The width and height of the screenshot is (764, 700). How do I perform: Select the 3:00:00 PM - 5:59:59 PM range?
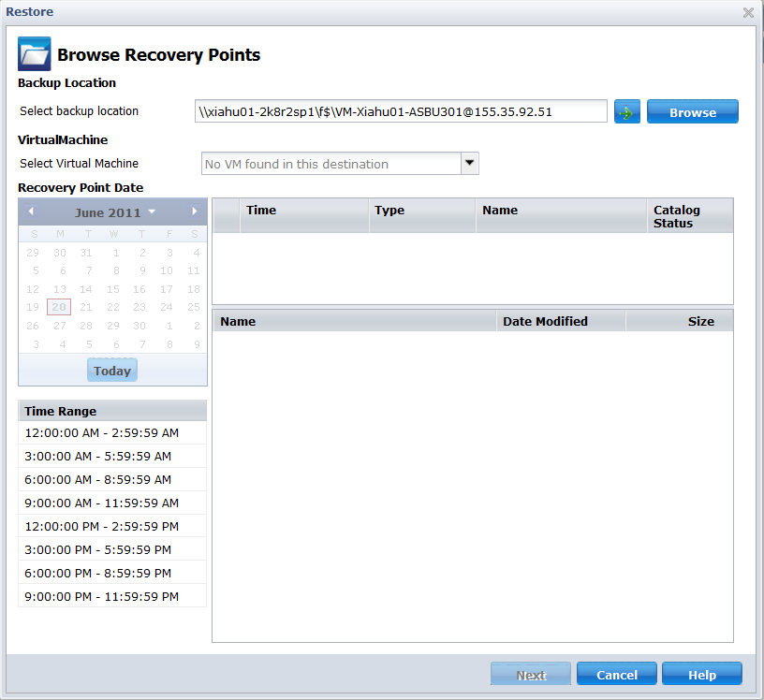(111, 549)
